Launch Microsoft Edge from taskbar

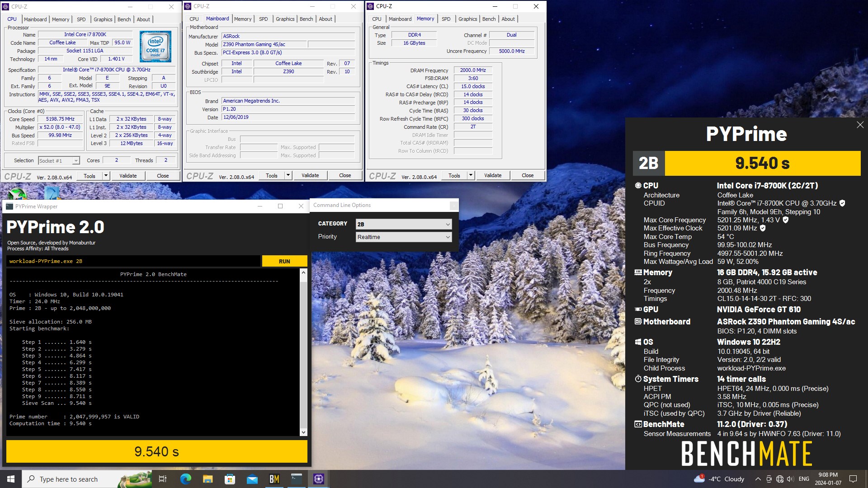point(185,479)
